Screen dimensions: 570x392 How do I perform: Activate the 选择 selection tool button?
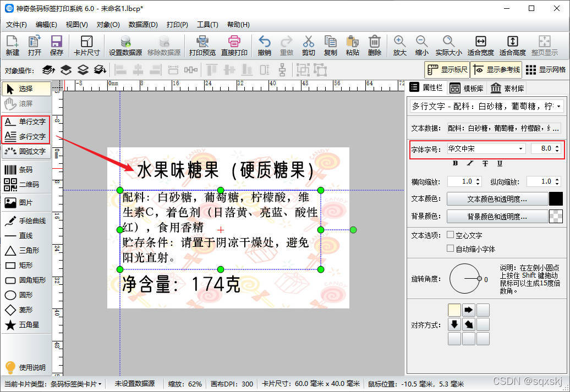26,89
